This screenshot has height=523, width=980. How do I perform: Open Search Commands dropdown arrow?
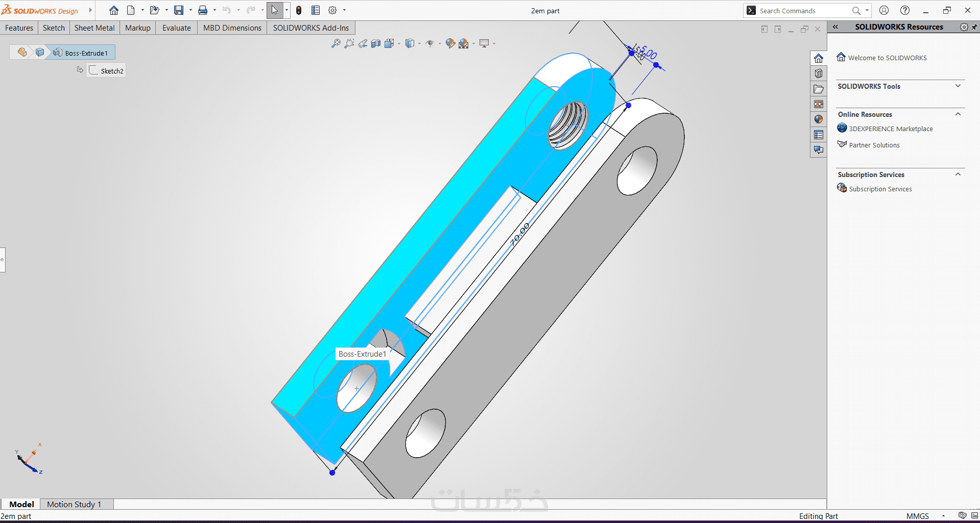coord(867,10)
